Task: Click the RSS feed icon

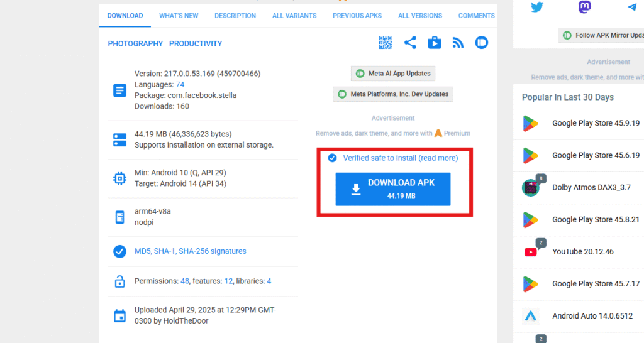Action: (x=458, y=43)
